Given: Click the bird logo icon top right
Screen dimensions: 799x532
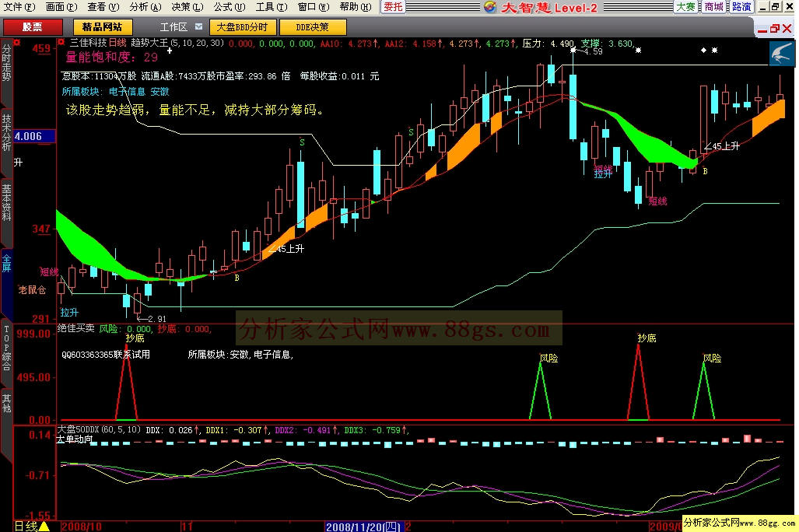Looking at the screenshot, I should coord(782,53).
